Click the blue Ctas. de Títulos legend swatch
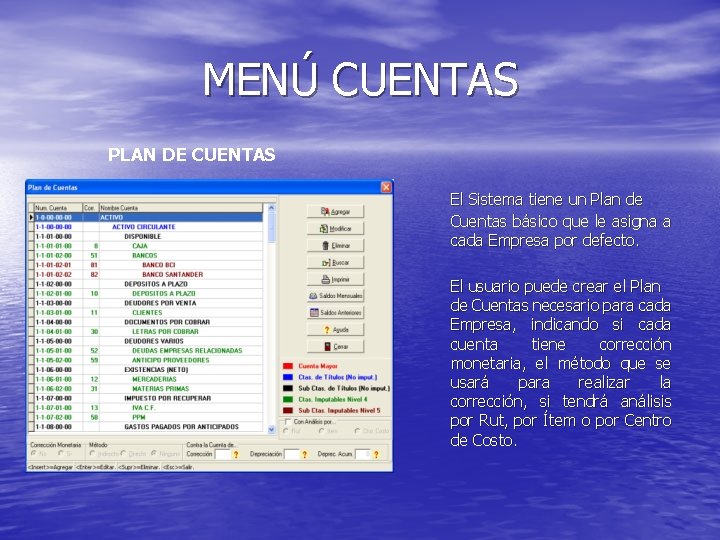The width and height of the screenshot is (720, 540). [288, 377]
